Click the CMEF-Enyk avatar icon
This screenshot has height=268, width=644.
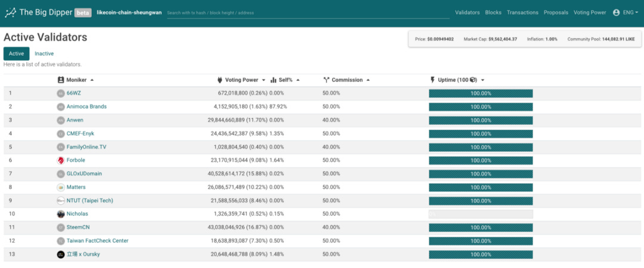click(x=61, y=133)
